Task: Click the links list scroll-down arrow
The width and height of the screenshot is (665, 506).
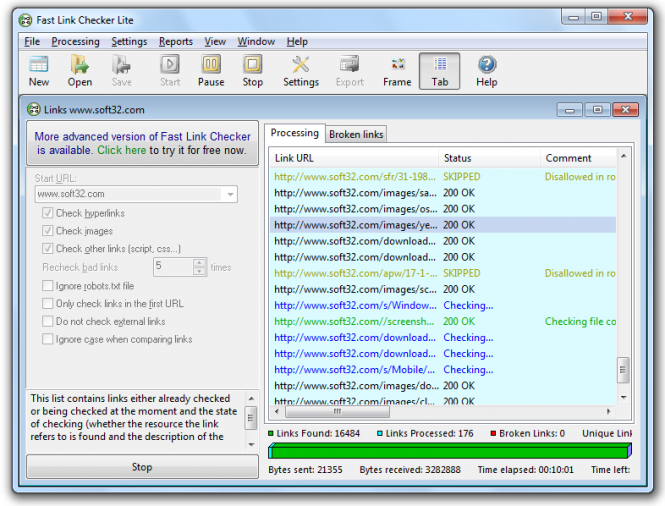Action: point(623,397)
